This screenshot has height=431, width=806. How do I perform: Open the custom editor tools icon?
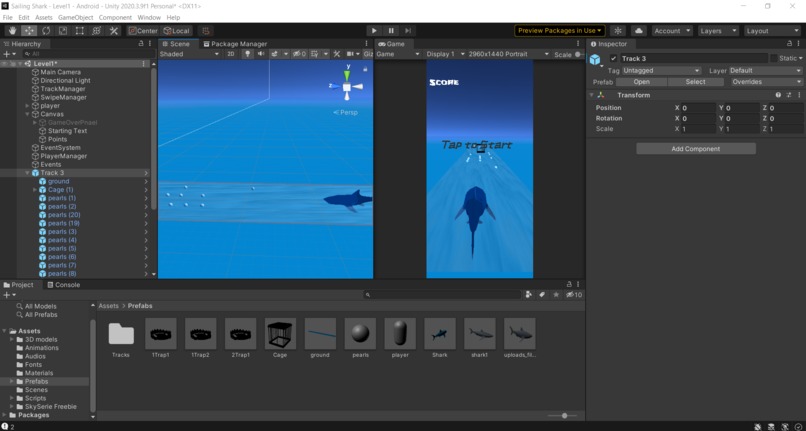pos(114,31)
